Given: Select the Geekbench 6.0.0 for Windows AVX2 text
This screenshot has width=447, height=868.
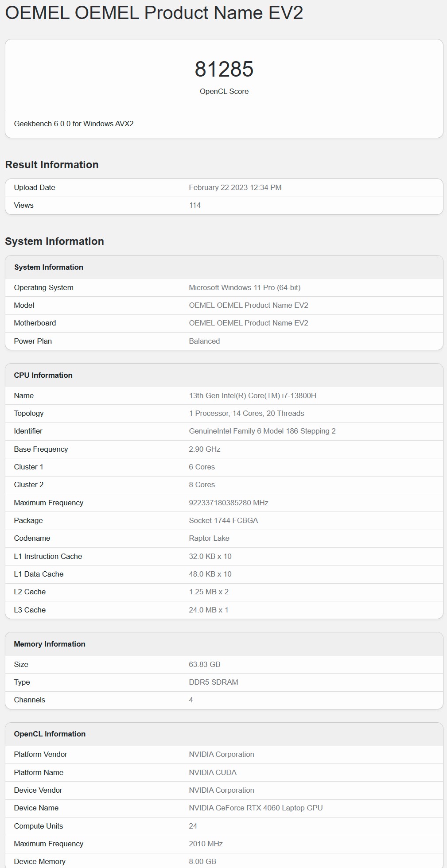Looking at the screenshot, I should point(74,124).
